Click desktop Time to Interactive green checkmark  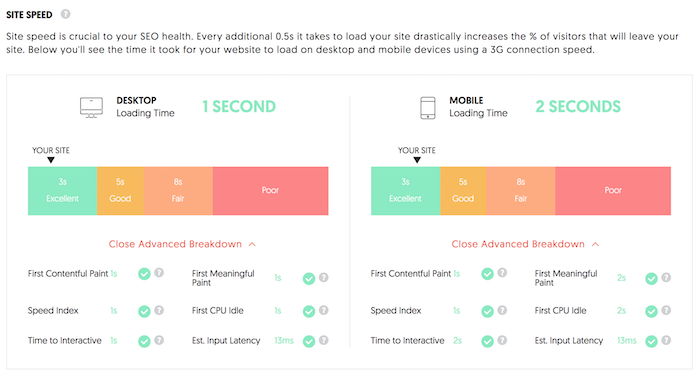(x=144, y=341)
